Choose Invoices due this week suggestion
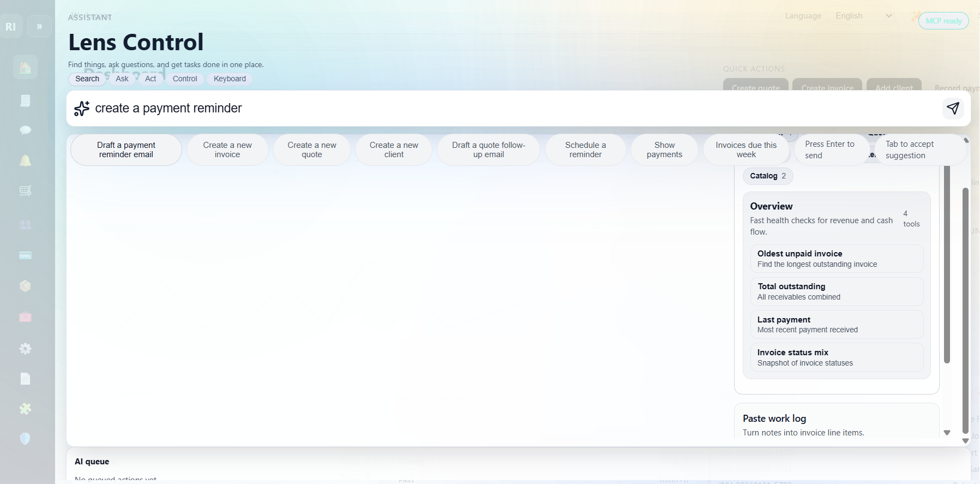Viewport: 980px width, 484px height. click(746, 150)
